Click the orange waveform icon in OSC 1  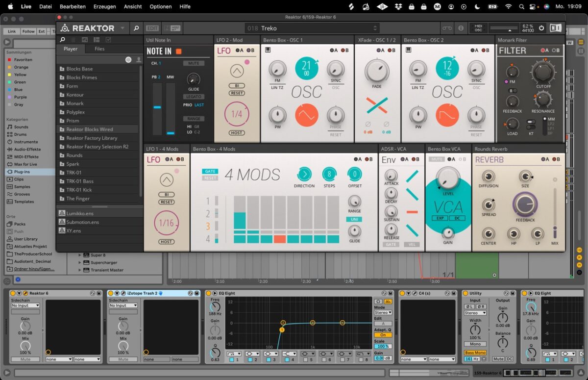pos(306,115)
